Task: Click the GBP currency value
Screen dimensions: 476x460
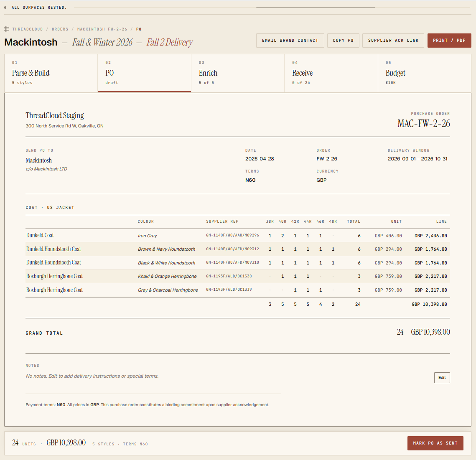Action: click(x=321, y=180)
